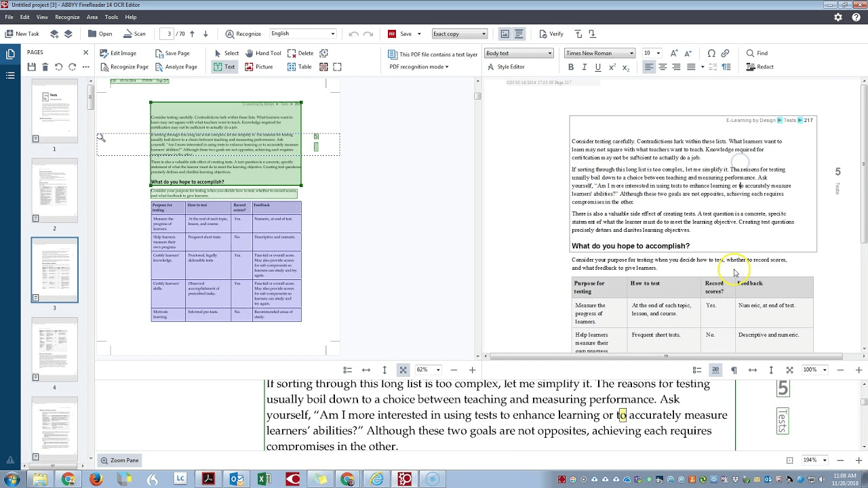Go to next page arrow
868x488 pixels.
click(x=205, y=34)
